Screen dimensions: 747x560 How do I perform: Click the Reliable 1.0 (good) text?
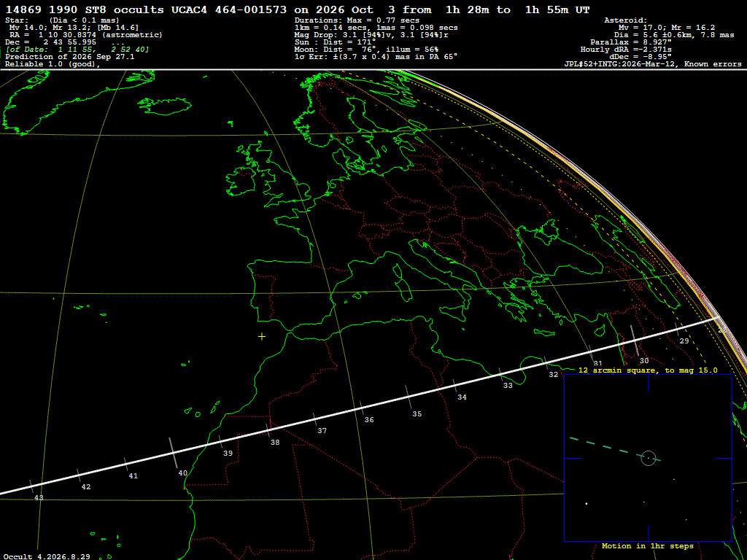[x=53, y=64]
